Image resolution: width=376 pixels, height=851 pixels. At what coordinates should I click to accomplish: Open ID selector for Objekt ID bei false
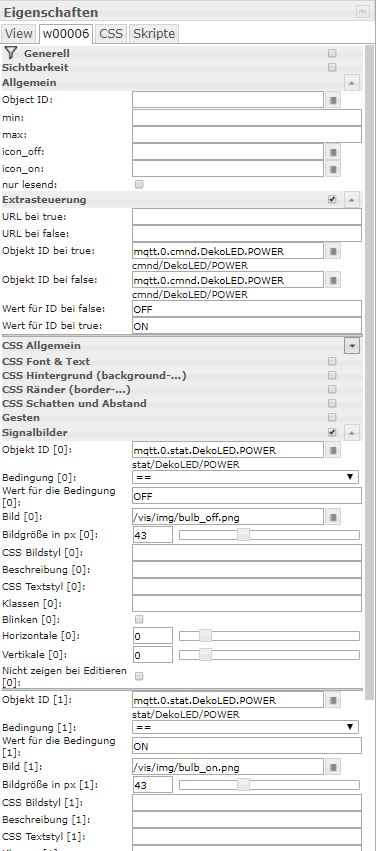click(333, 280)
